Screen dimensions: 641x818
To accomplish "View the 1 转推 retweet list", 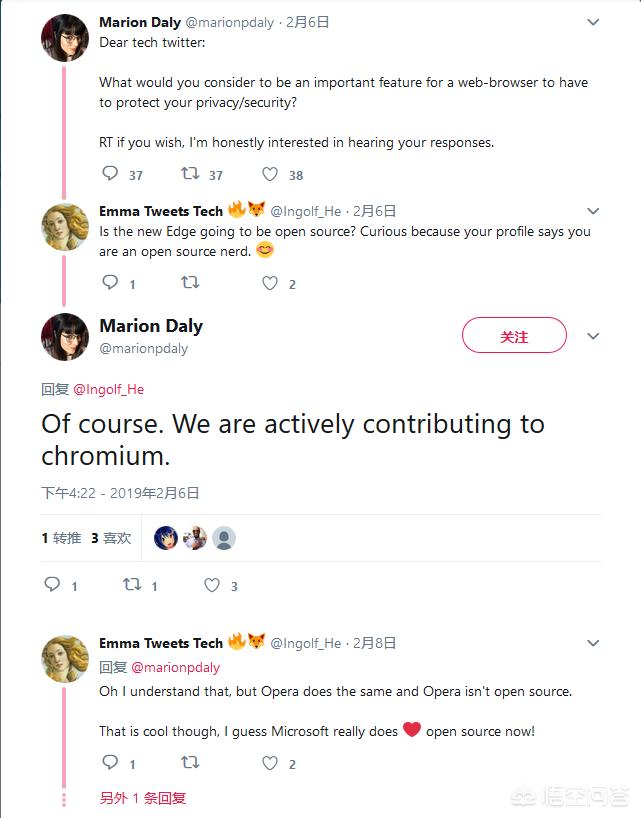I will click(61, 538).
